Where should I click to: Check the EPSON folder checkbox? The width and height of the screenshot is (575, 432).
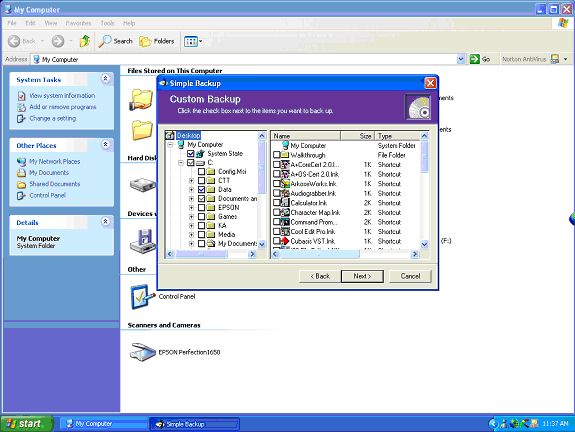201,208
